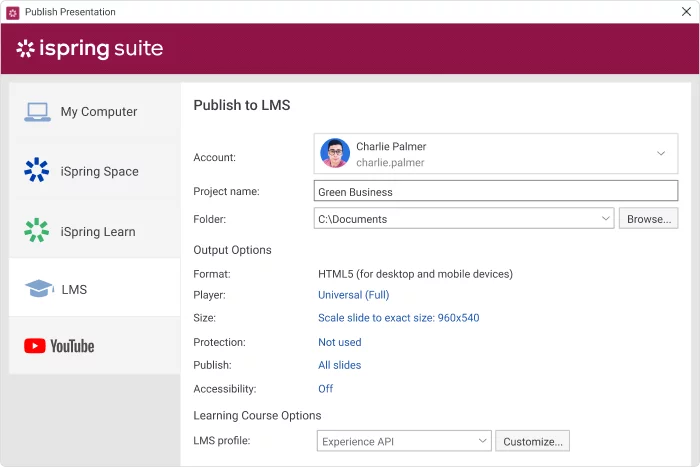Open the Folder path dropdown arrow
Viewport: 700px width, 467px height.
[605, 218]
